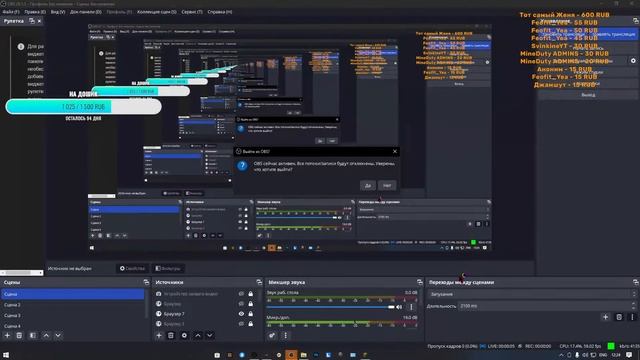Screen dimensions: 640x360
Task: Remove transition with trash icon
Action: [x=619, y=317]
